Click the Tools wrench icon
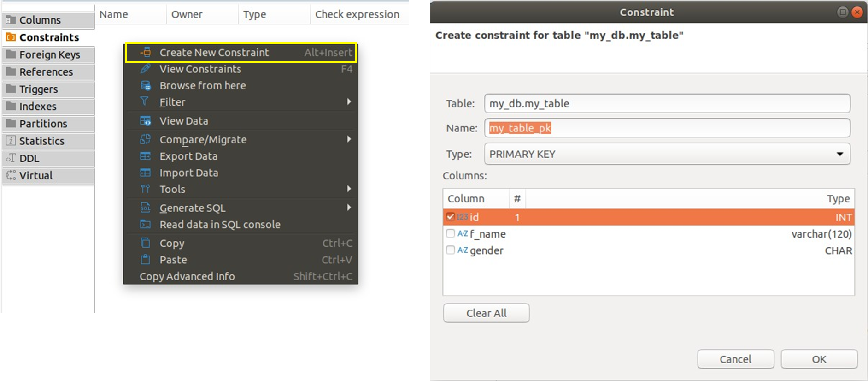This screenshot has height=381, width=868. coord(146,189)
